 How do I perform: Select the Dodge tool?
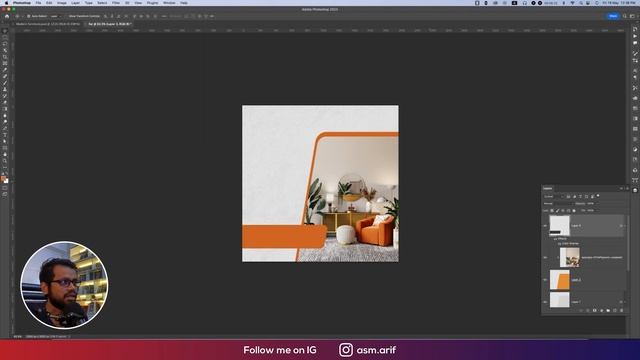click(x=5, y=122)
